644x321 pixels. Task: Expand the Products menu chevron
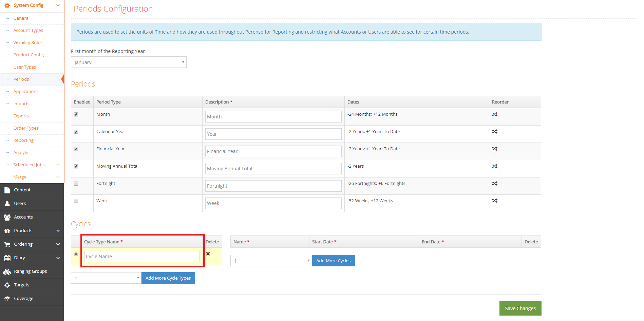tap(58, 231)
